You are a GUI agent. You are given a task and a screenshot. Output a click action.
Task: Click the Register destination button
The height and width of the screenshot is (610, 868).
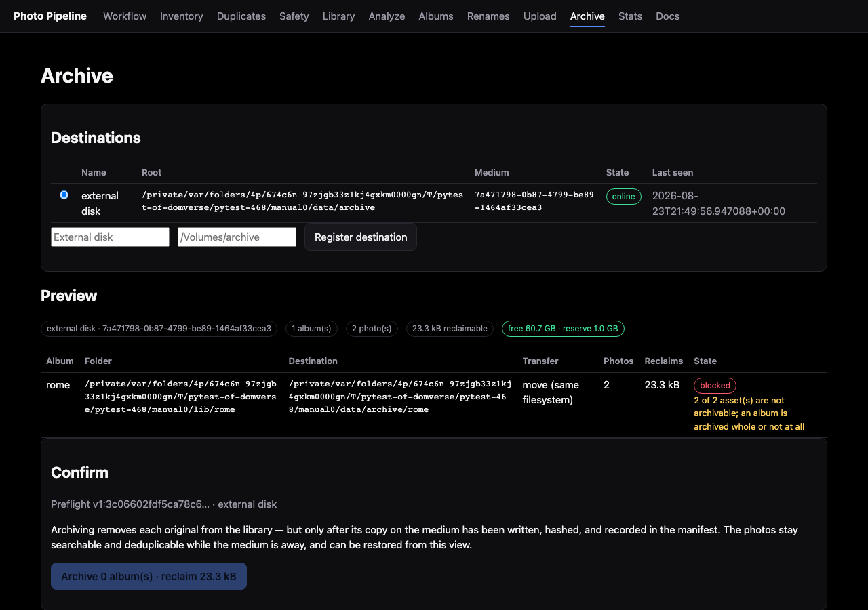(x=361, y=237)
